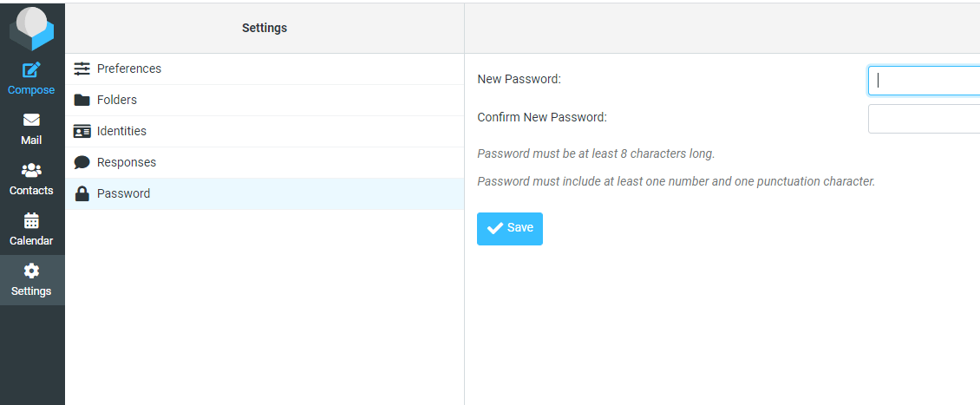The image size is (980, 405).
Task: Click the Settings header title
Action: 265,28
